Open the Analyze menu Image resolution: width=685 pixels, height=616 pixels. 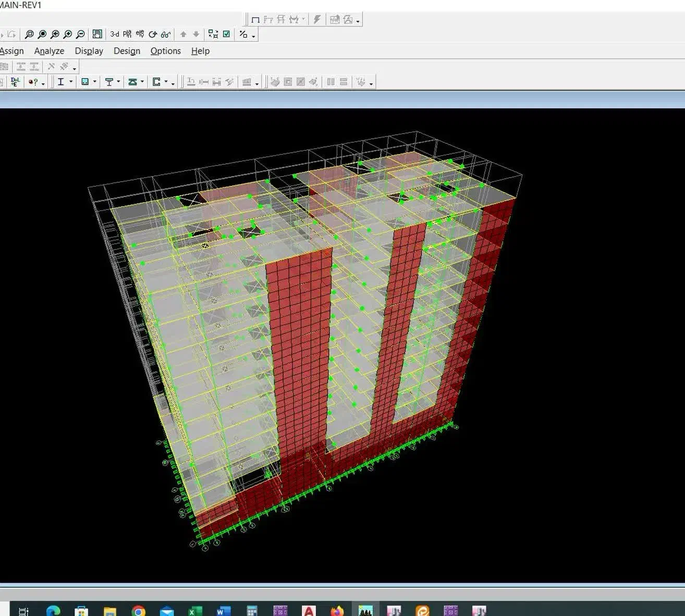(49, 51)
